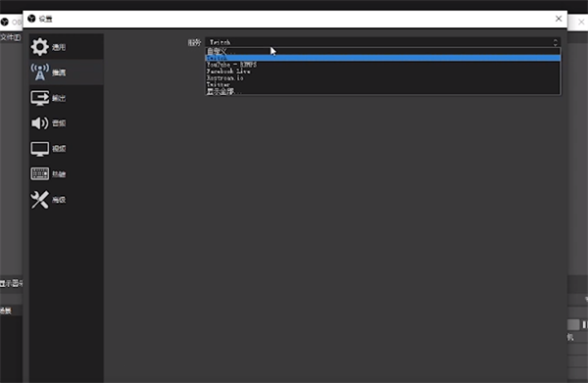
Task: Collapse the 服务 service combo box showing Twitch
Action: [383, 42]
